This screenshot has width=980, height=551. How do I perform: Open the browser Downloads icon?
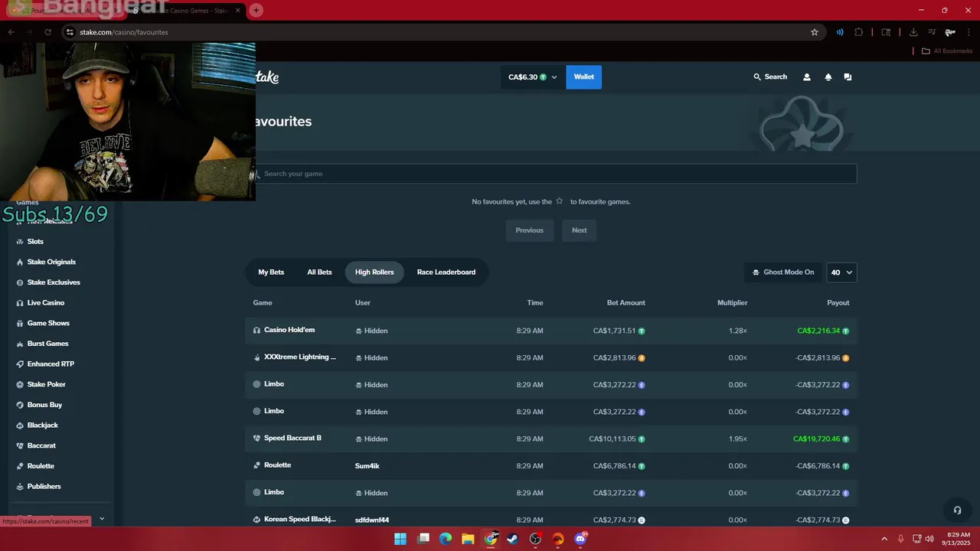913,32
